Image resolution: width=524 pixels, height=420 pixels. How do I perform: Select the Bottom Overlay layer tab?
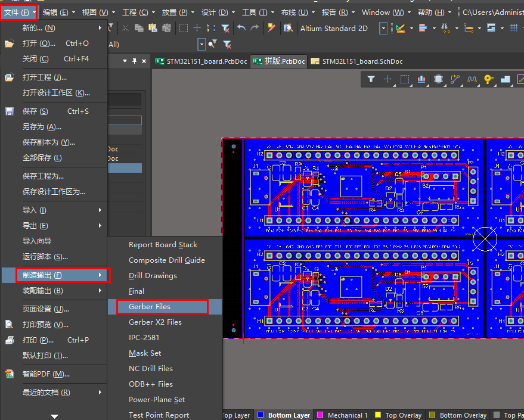click(457, 415)
